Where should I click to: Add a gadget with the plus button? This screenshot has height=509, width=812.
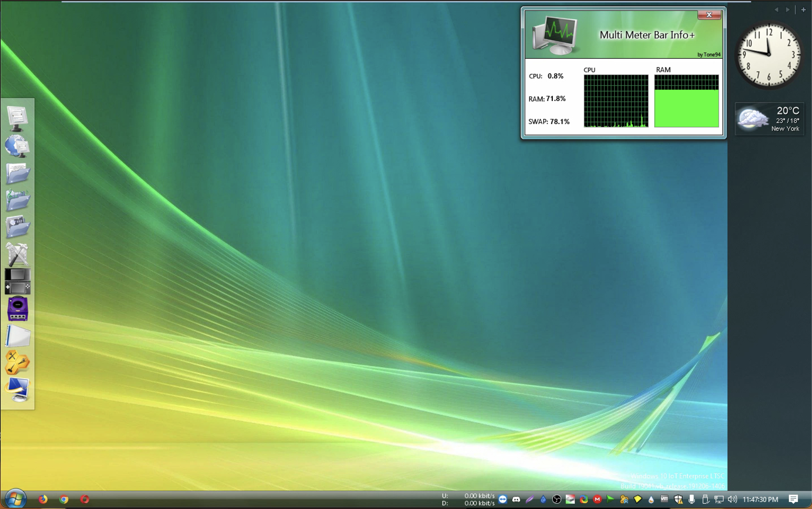[803, 10]
